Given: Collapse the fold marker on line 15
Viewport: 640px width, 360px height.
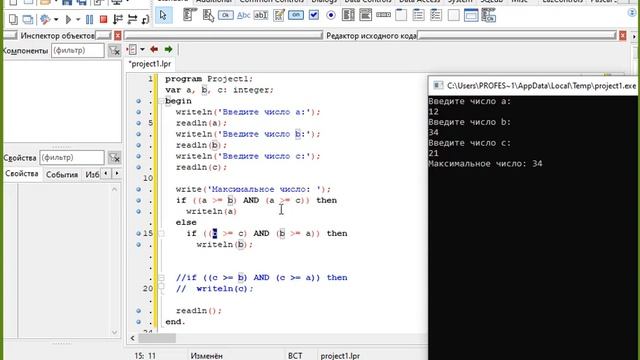Looking at the screenshot, I should (162, 233).
